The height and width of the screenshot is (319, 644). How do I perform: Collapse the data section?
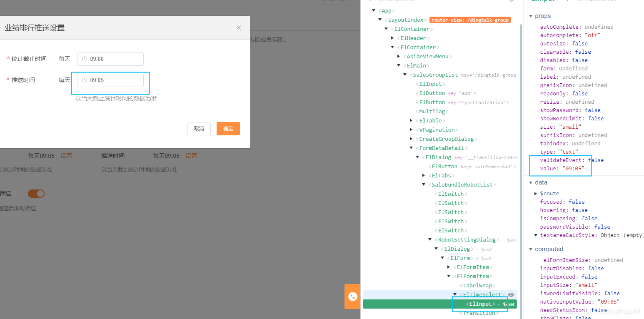click(x=531, y=182)
